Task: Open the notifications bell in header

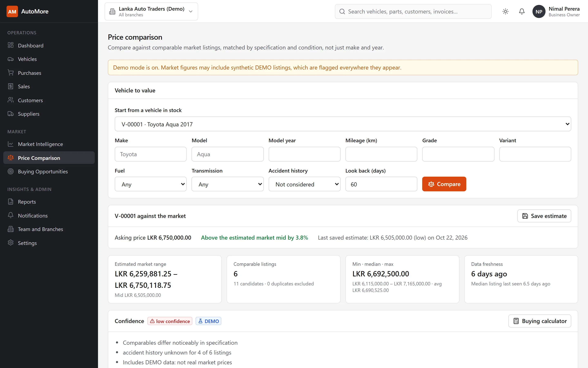Action: click(522, 11)
